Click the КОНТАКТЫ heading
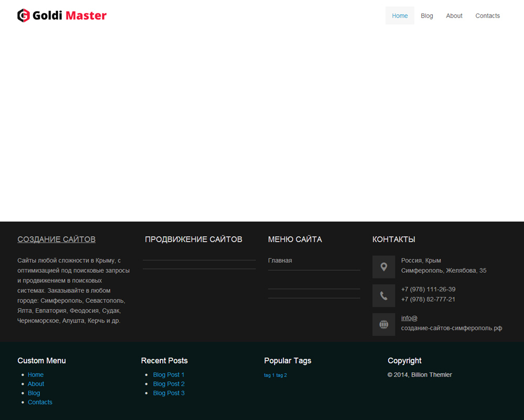Screen dimensions: 524x420 (394, 239)
